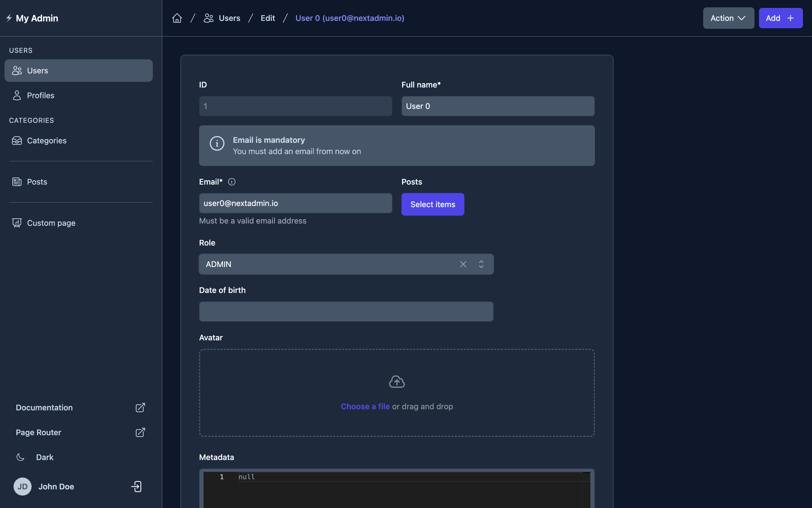The image size is (812, 508).
Task: Open the Profiles sidebar item
Action: (78, 95)
